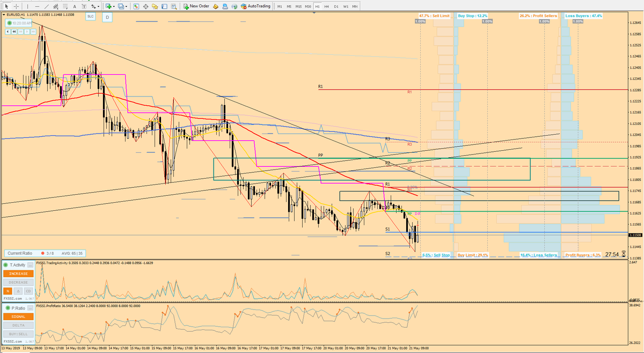
Task: Open FXSSI.com link in T.Activity panel
Action: tap(13, 298)
